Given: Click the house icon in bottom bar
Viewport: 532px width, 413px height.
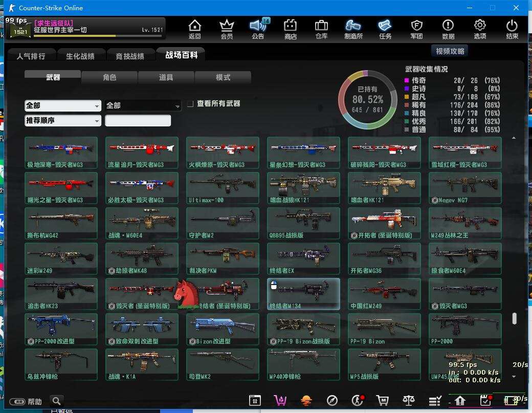Looking at the screenshot, I should tap(460, 401).
